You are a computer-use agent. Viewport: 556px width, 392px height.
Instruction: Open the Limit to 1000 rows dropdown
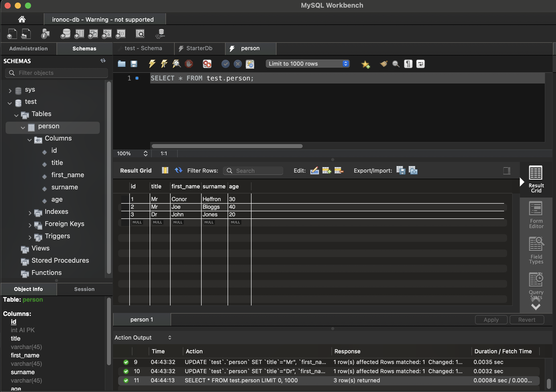(x=308, y=64)
